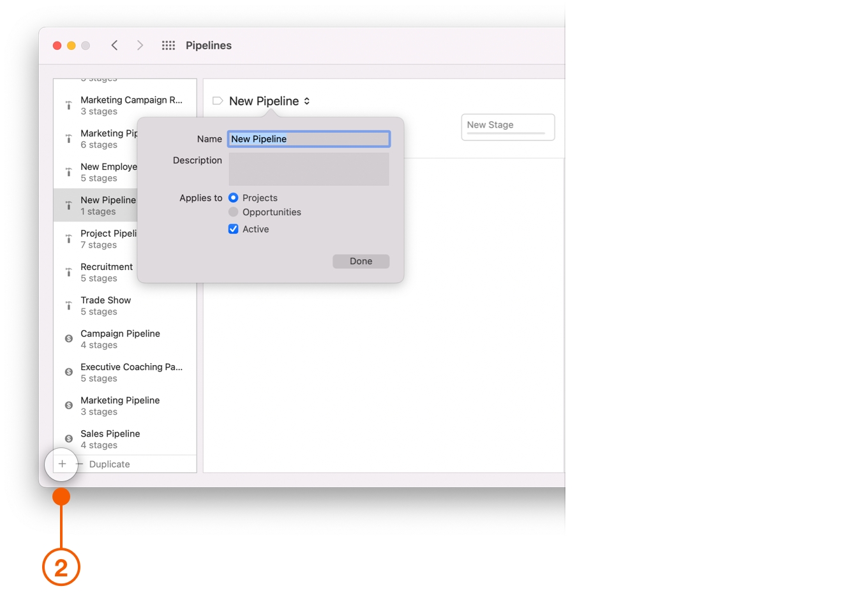
Task: Click the hammer icon next to Trade Show
Action: click(68, 304)
